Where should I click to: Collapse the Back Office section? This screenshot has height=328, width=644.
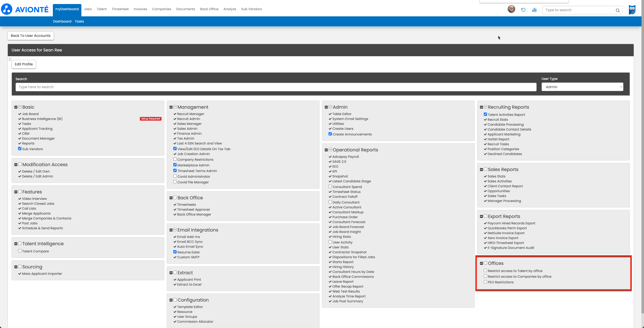point(171,198)
